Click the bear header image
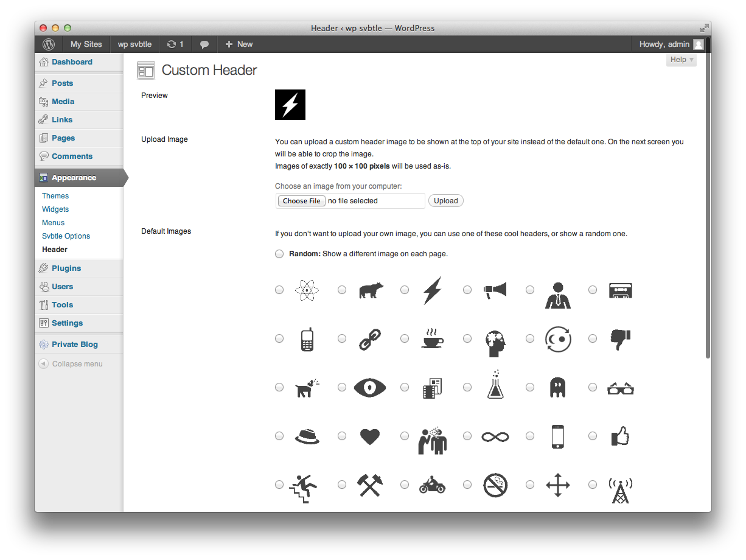The width and height of the screenshot is (746, 560). 370,290
